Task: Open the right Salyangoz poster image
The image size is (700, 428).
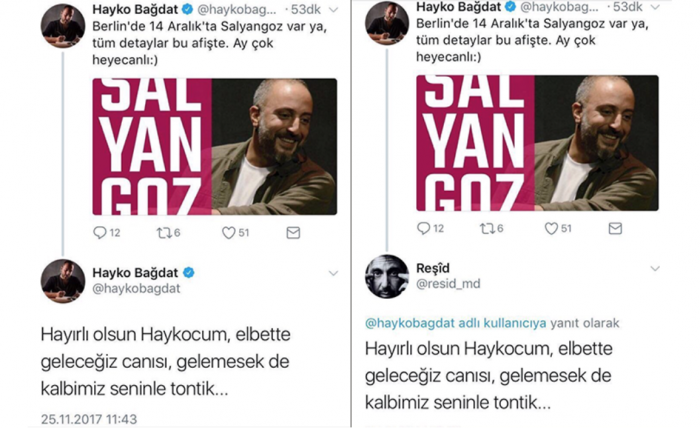Action: 538,143
